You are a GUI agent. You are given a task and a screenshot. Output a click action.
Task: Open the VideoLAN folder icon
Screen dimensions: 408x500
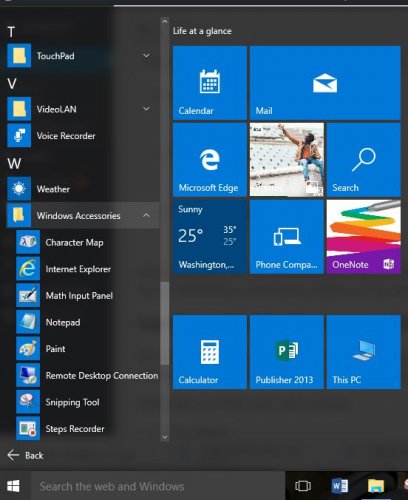pyautogui.click(x=19, y=109)
